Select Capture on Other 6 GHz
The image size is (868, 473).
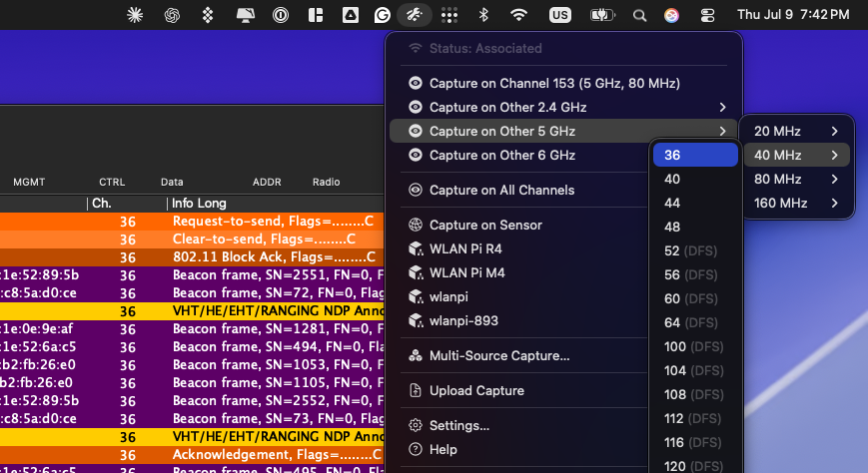click(519, 155)
